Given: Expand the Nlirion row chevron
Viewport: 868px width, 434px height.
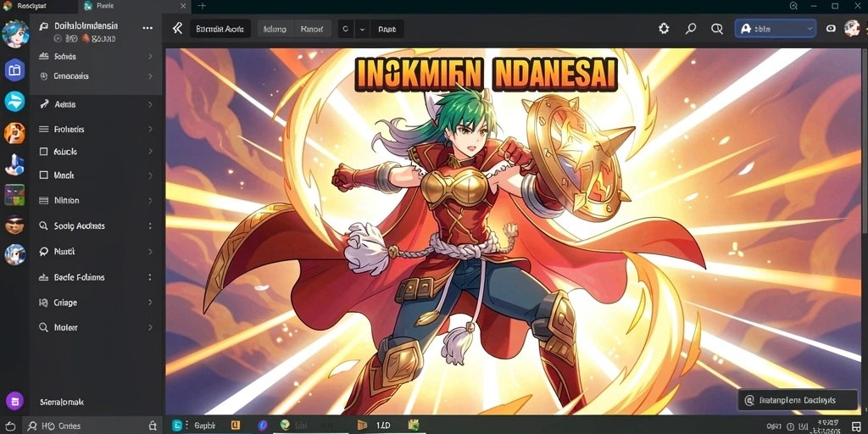Looking at the screenshot, I should [150, 200].
